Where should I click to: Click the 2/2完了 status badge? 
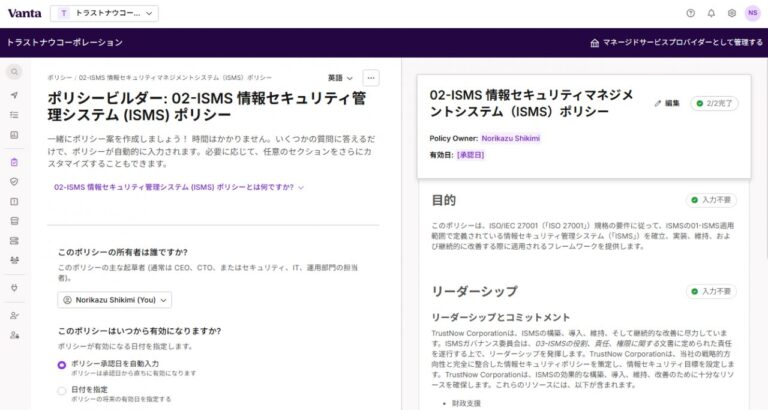coord(714,103)
